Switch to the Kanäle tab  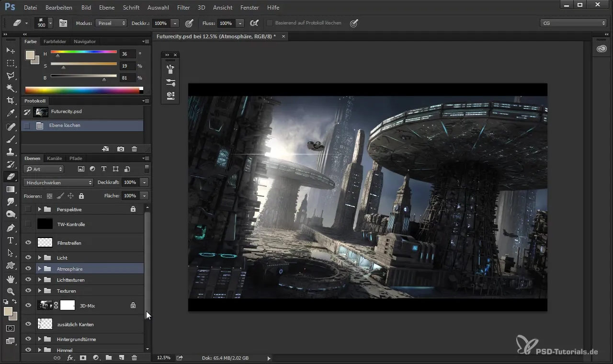click(x=55, y=158)
